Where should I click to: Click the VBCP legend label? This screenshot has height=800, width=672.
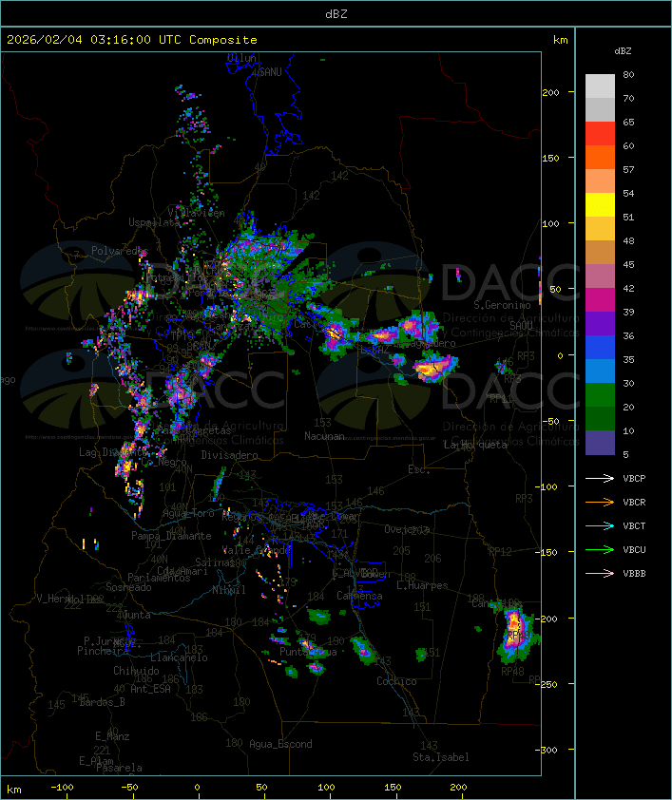[x=634, y=478]
